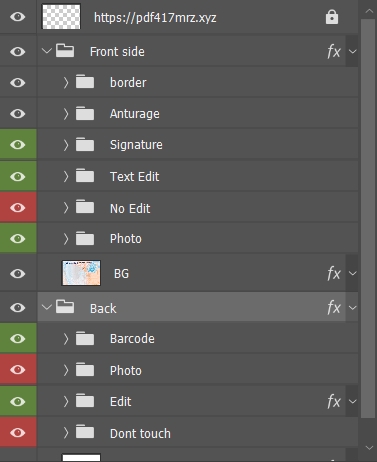Click the border group folder icon
Screen dimensions: 377x462
tap(85, 82)
